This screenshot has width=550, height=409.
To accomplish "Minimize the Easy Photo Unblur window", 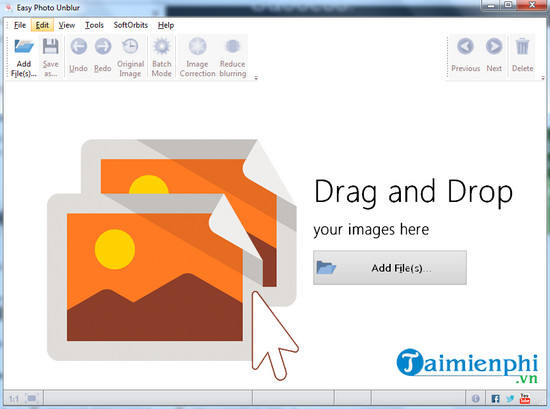I will point(491,5).
